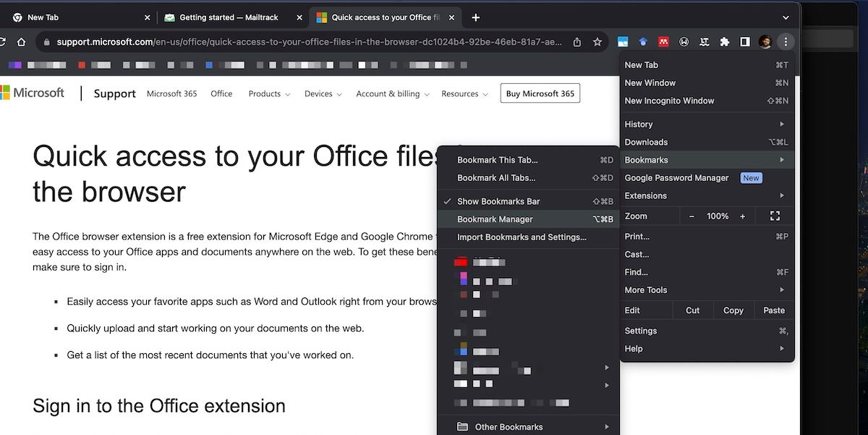Screen dimensions: 868x435
Task: Click the bookmark star icon
Action: [597, 42]
